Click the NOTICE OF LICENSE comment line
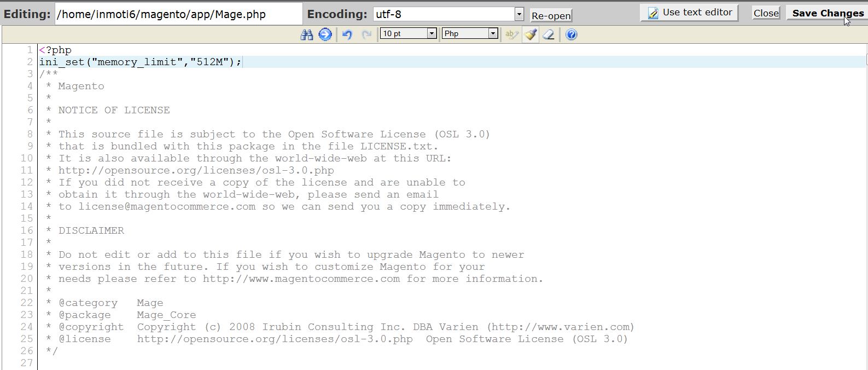Viewport: 868px width, 370px height. [x=108, y=110]
